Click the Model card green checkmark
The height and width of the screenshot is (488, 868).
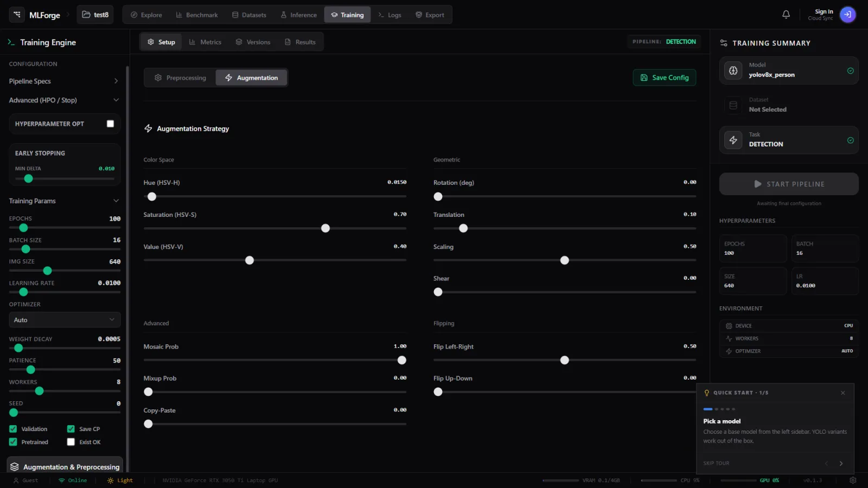coord(850,70)
